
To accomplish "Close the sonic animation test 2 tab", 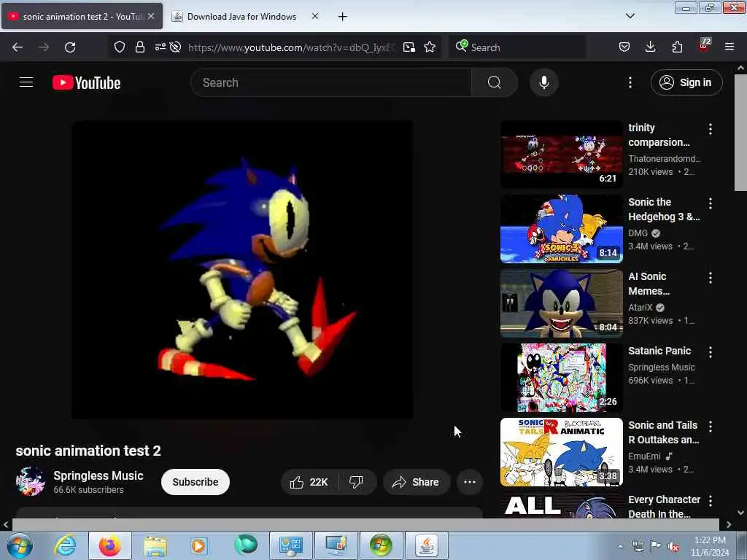I will click(x=151, y=16).
